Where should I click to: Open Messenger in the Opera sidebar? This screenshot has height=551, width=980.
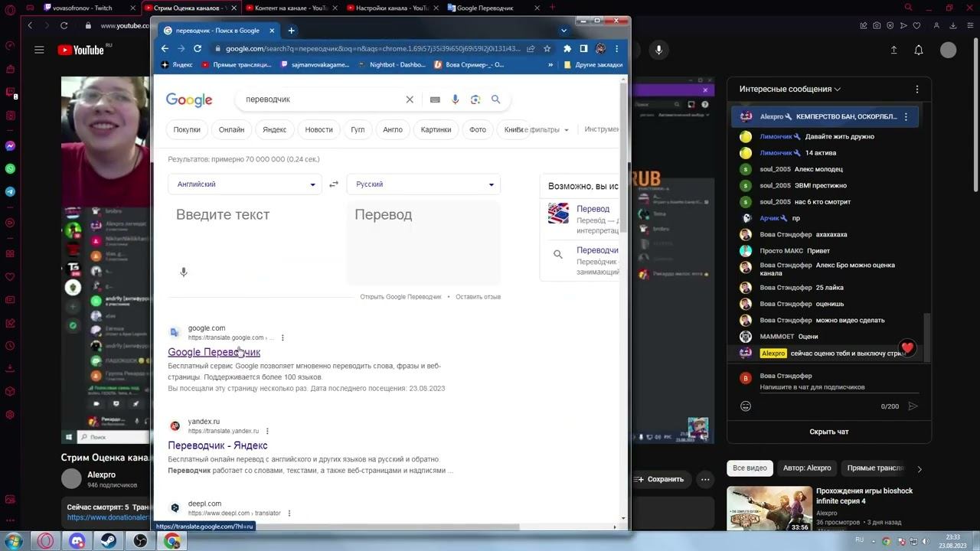coord(10,145)
